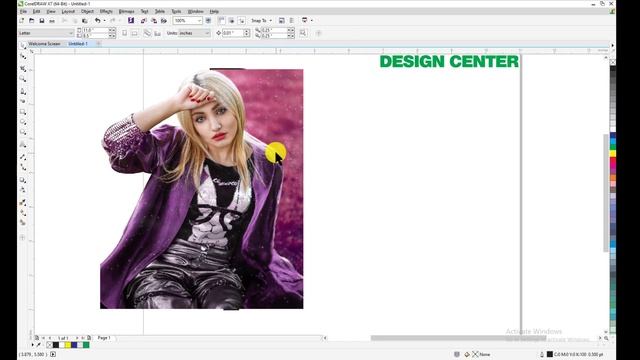Viewport: 640px width, 360px height.
Task: Select the Crop tool
Action: 23,68
